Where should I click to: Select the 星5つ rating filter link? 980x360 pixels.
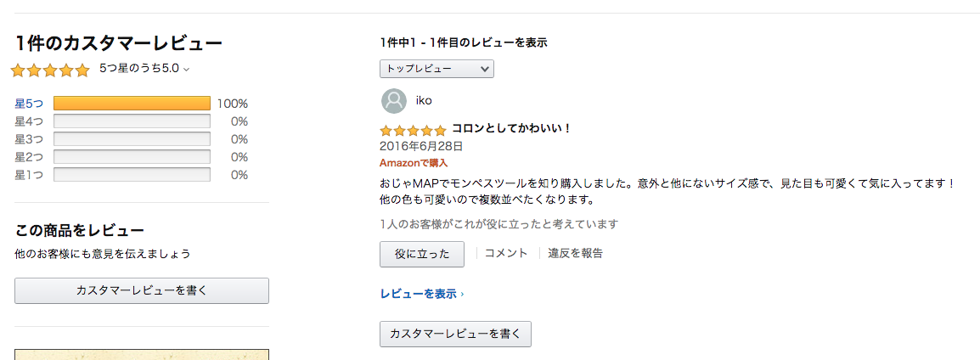(x=29, y=104)
